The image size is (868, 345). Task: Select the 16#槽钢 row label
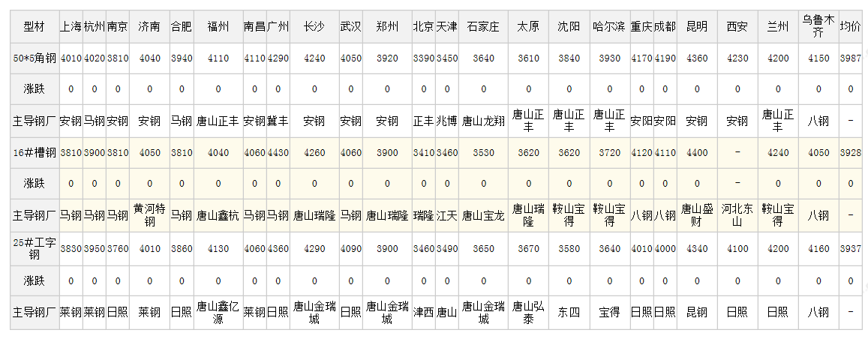[34, 153]
